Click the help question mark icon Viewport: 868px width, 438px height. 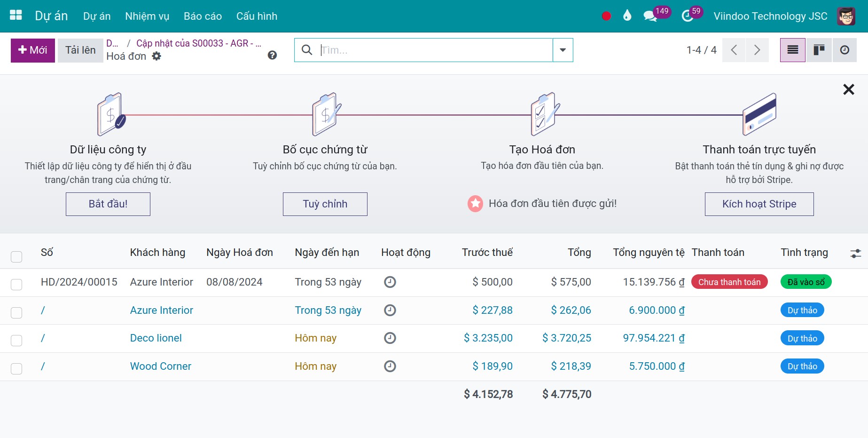pos(272,55)
